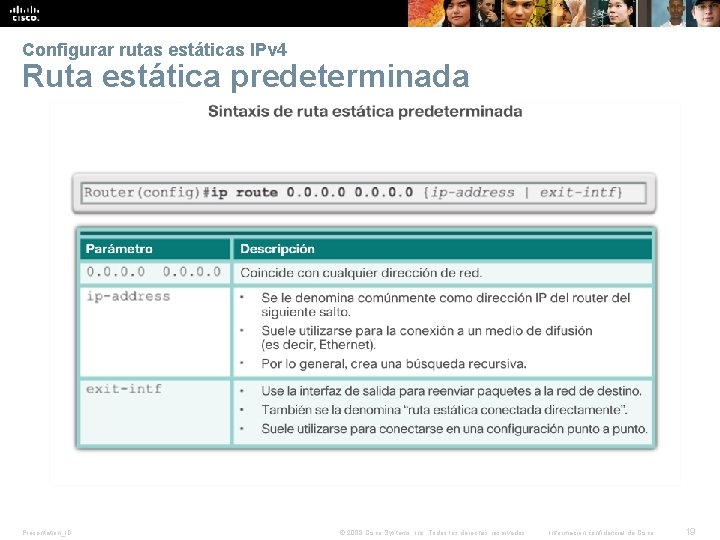Image resolution: width=720 pixels, height=540 pixels.
Task: Click the 'Router(config)#ip route' command box
Action: [363, 193]
